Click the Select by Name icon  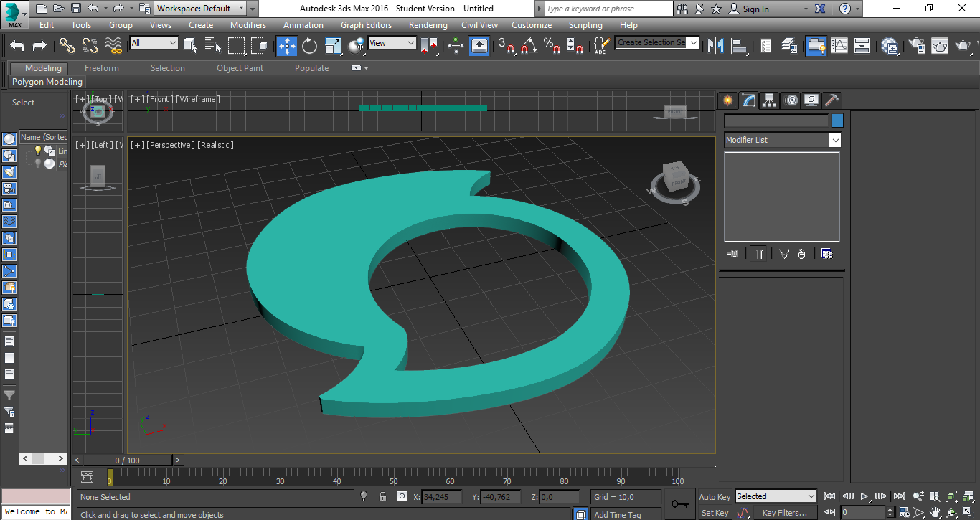pyautogui.click(x=213, y=46)
